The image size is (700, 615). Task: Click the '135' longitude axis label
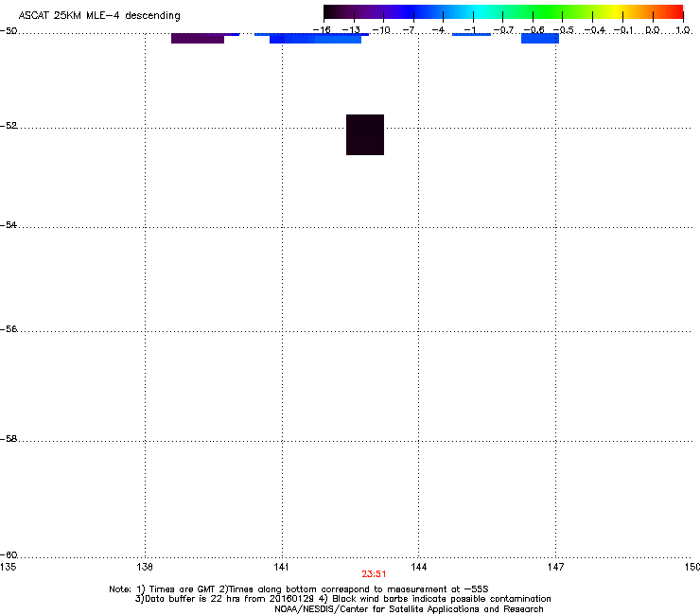coord(8,567)
